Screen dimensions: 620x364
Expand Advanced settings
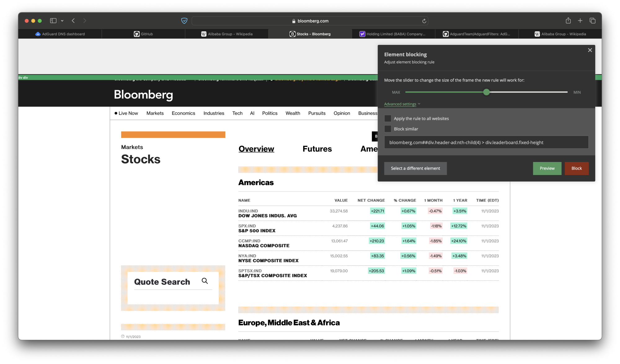[x=400, y=104]
